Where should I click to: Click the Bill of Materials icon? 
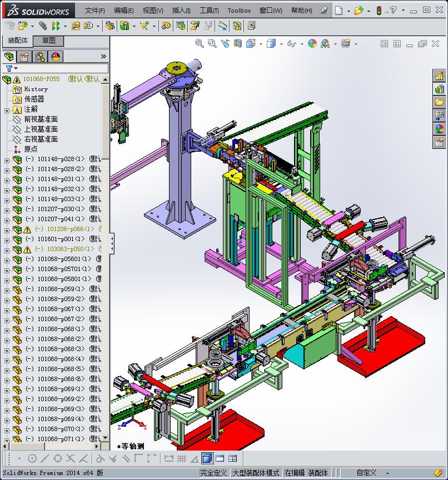point(181,26)
